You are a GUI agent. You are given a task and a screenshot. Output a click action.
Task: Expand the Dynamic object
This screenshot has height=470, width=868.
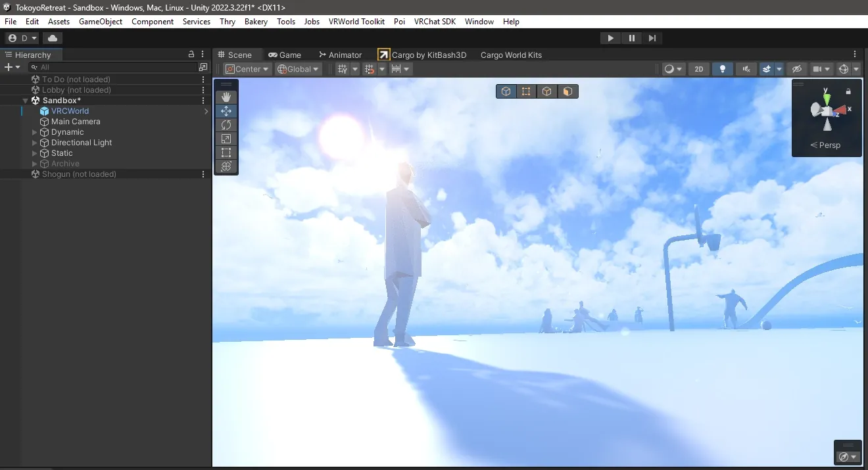[35, 132]
